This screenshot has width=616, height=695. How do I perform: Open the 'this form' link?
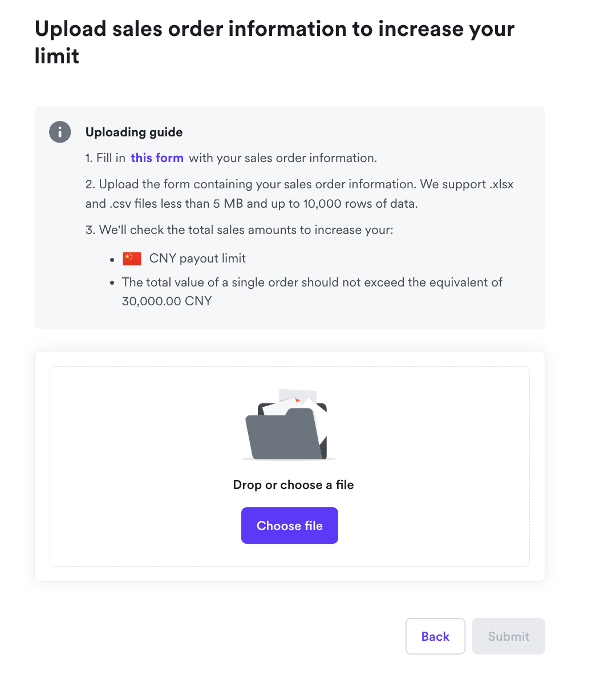[157, 158]
